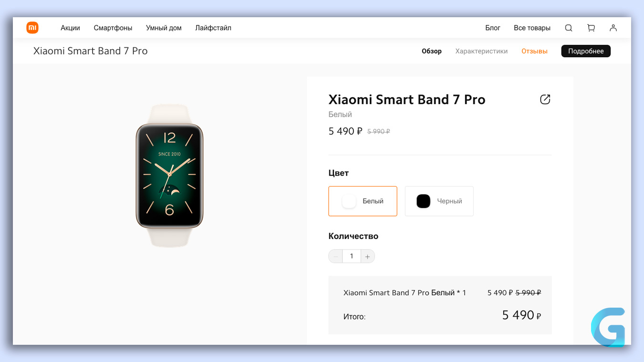Increase quantity with the plus button
This screenshot has height=362, width=644.
click(367, 257)
